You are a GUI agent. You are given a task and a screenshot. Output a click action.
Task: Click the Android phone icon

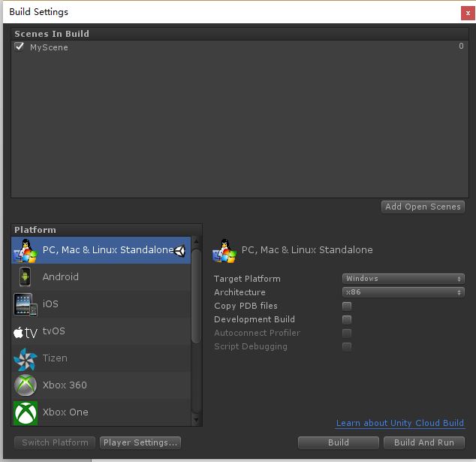pyautogui.click(x=25, y=276)
